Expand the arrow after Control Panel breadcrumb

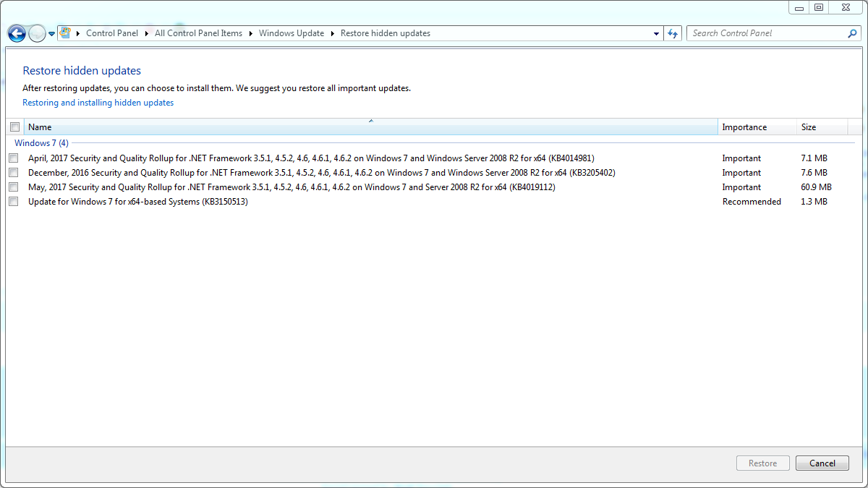146,33
